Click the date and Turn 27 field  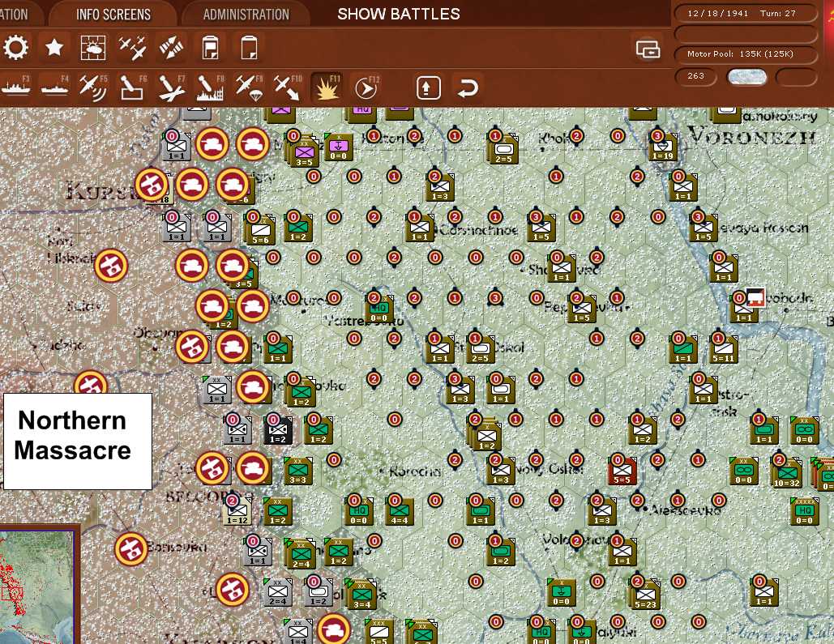click(x=744, y=13)
